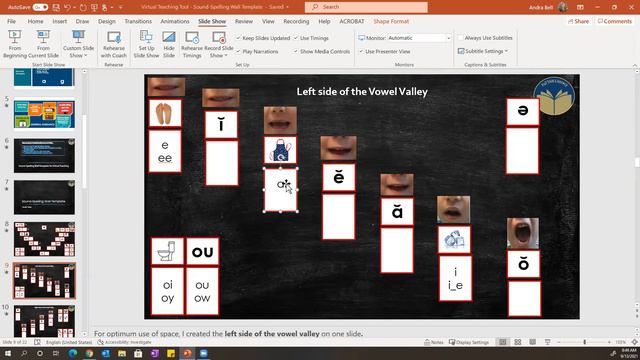
Task: Click the Save icon in title bar
Action: (x=56, y=7)
